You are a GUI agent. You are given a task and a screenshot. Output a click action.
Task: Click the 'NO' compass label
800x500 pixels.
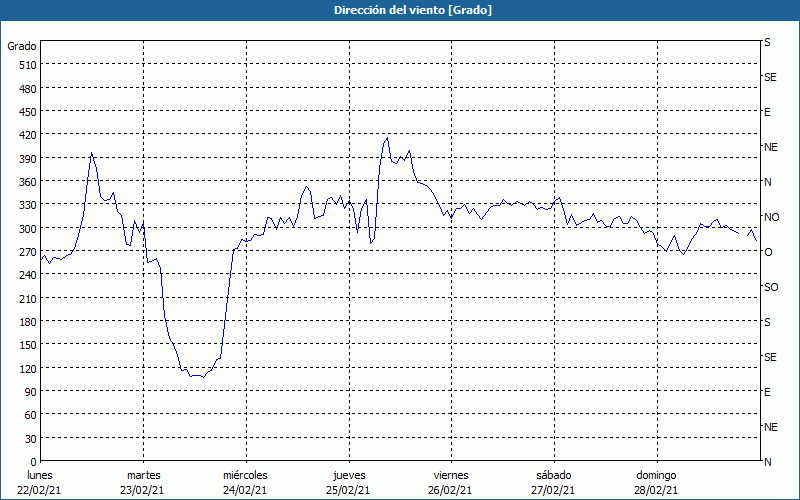click(771, 217)
